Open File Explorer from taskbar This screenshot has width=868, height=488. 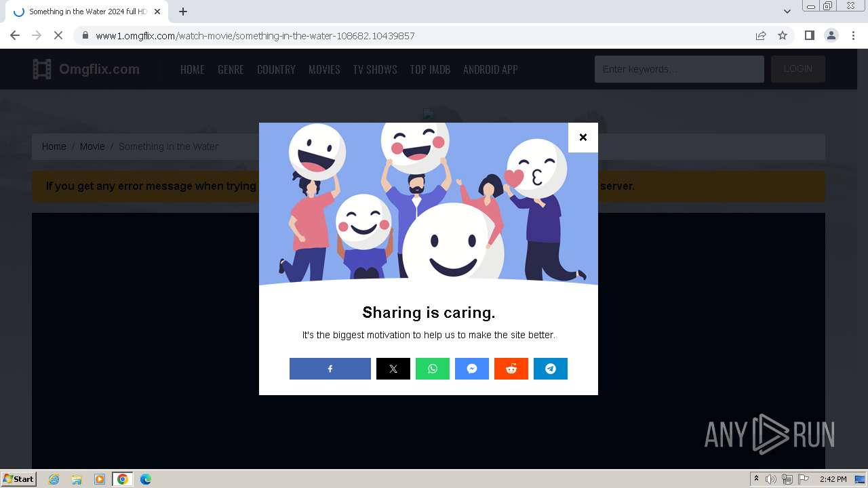(x=77, y=479)
